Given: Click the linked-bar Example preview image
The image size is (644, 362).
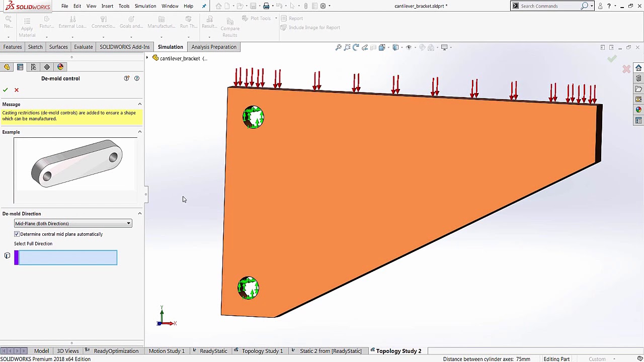Looking at the screenshot, I should click(x=76, y=164).
